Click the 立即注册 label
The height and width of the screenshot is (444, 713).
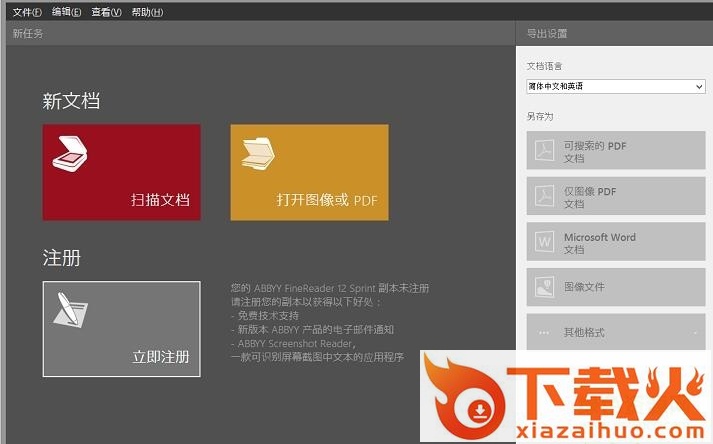click(x=161, y=357)
